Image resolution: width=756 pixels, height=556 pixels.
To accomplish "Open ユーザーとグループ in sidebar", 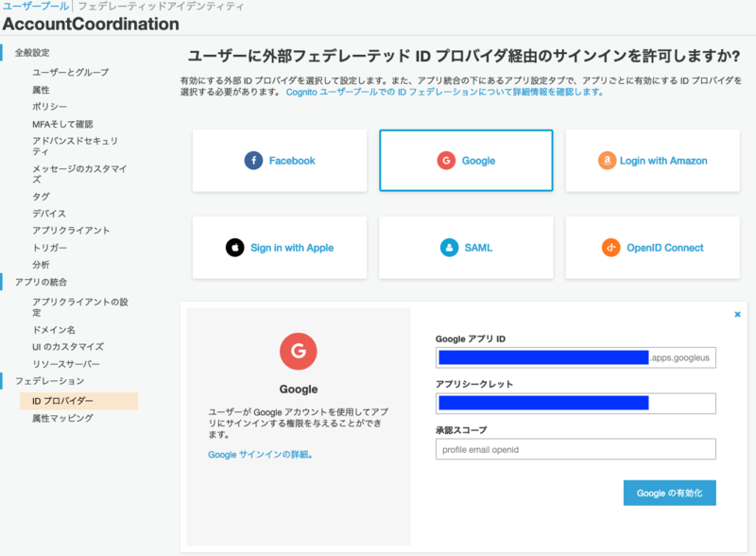I will coord(70,73).
